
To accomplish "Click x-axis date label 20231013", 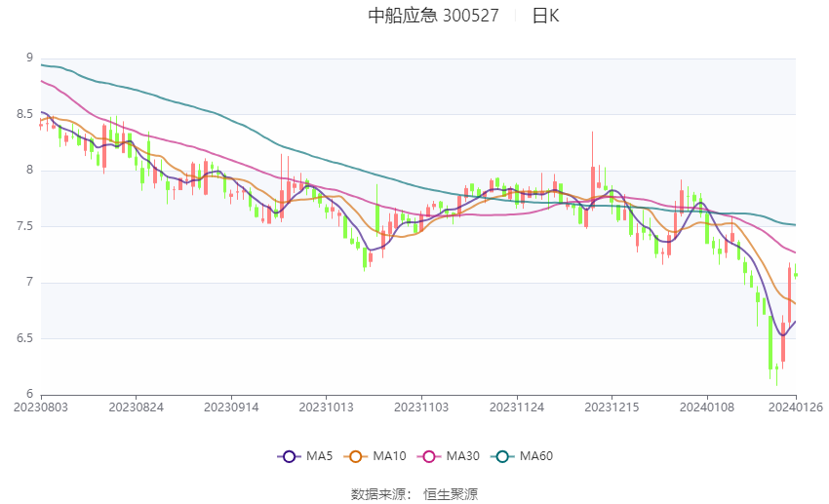I will 326,407.
